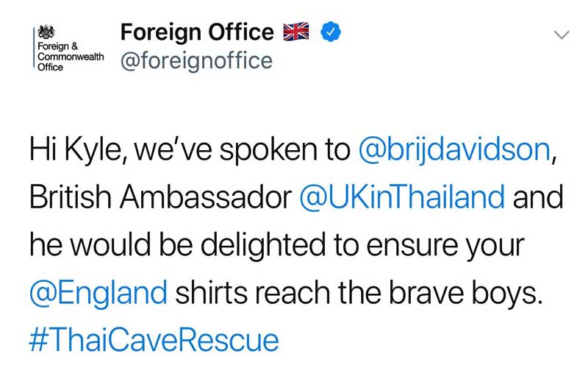Click the 'Hi Kyle, we've spoken to' text
Image resolution: width=588 pixels, height=368 pixels.
190,150
